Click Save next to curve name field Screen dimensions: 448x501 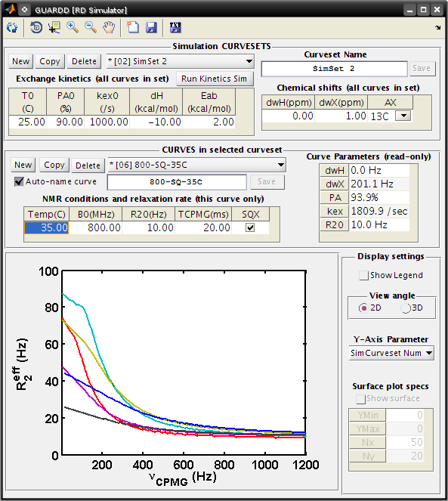click(267, 182)
